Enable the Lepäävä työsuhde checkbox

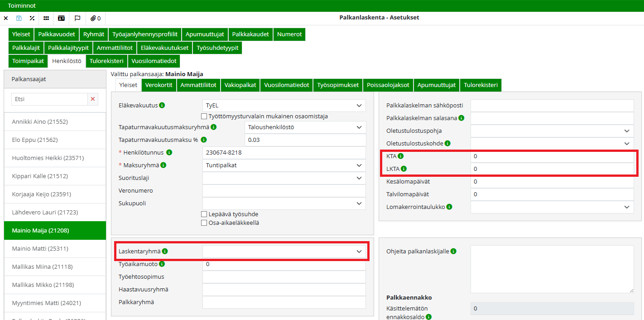coord(204,214)
